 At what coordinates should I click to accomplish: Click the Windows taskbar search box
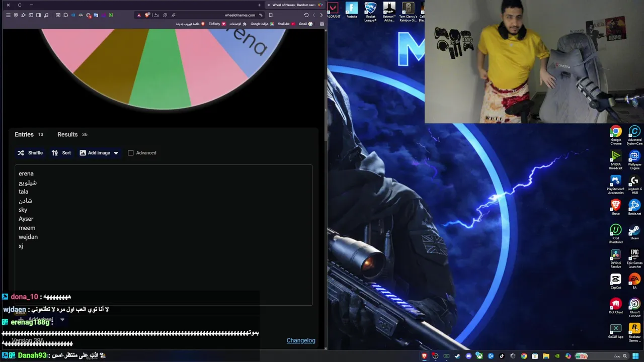[x=602, y=356]
